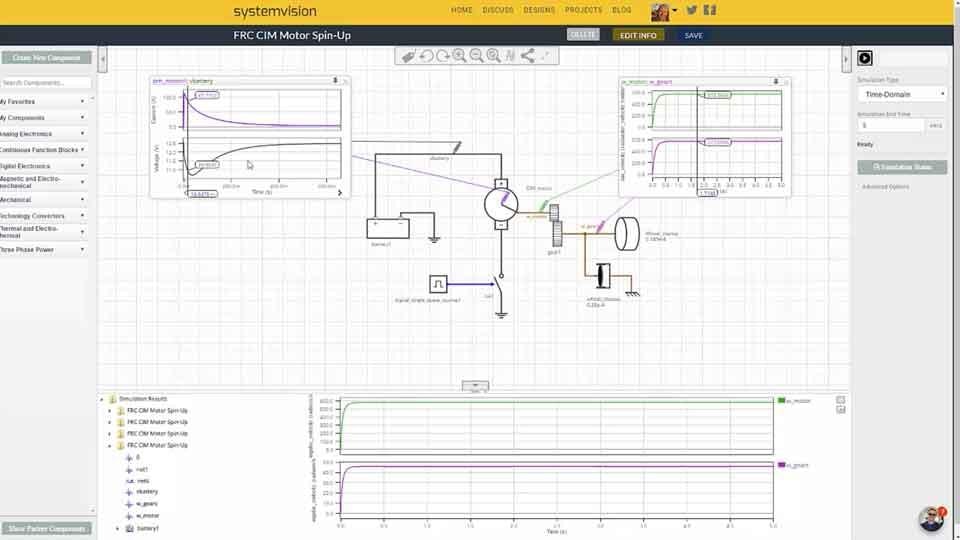Open the DESIGNS menu
960x540 pixels.
tap(539, 10)
